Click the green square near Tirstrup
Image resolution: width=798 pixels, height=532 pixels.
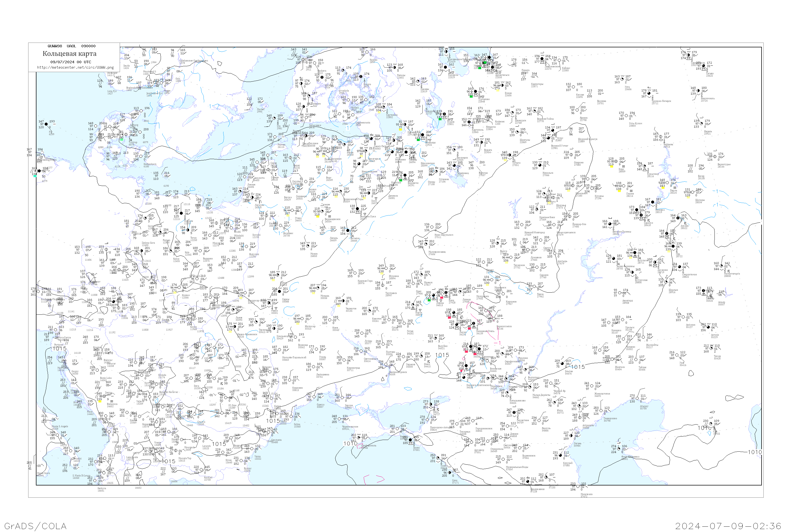pyautogui.click(x=122, y=139)
